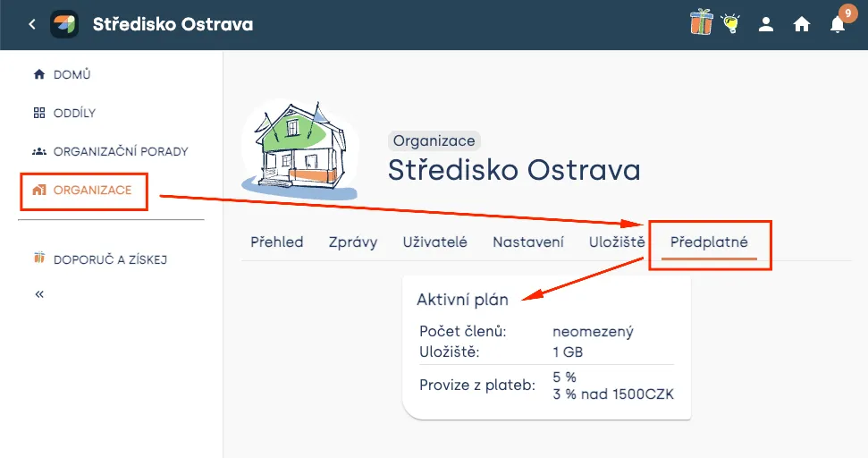Click the Středisko Ostrava page heading
Viewport: 868px width, 458px height.
tap(514, 169)
